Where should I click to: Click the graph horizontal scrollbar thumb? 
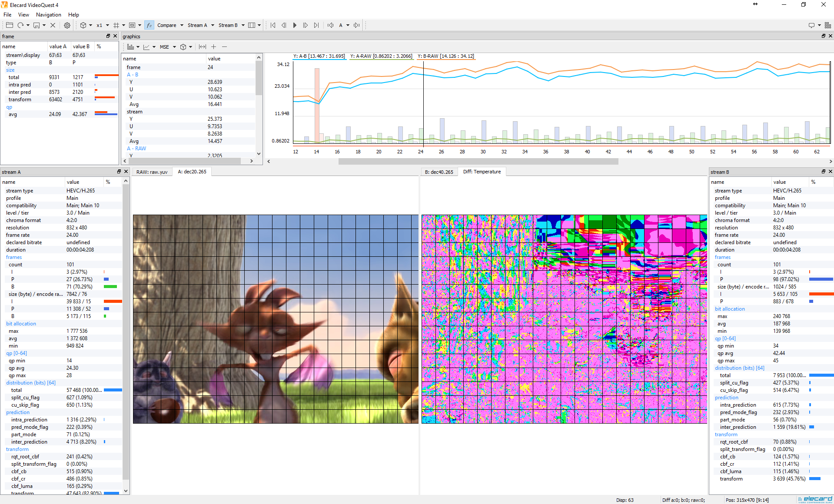pyautogui.click(x=478, y=161)
